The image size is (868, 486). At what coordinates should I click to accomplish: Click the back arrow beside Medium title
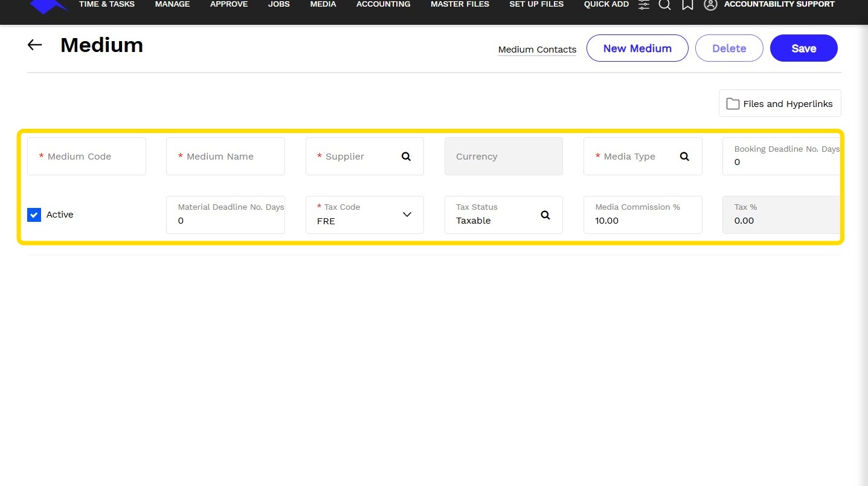pyautogui.click(x=35, y=45)
